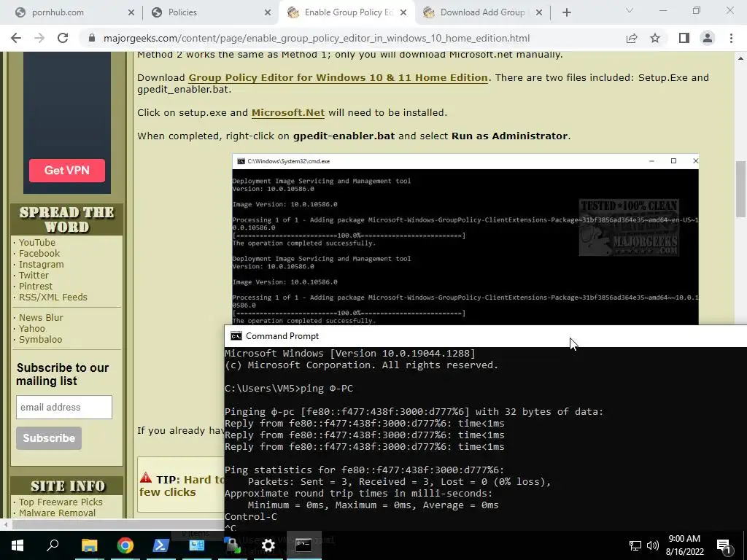
Task: Click the Subscribe button
Action: coord(49,438)
